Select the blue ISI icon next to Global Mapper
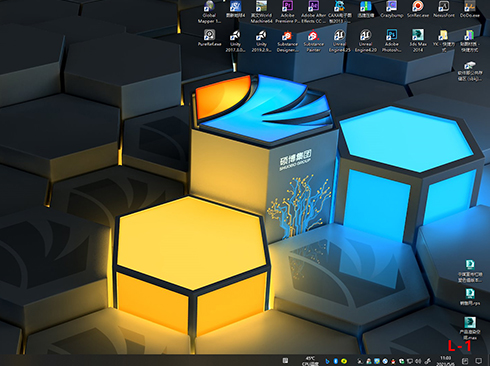490x366 pixels. point(235,9)
